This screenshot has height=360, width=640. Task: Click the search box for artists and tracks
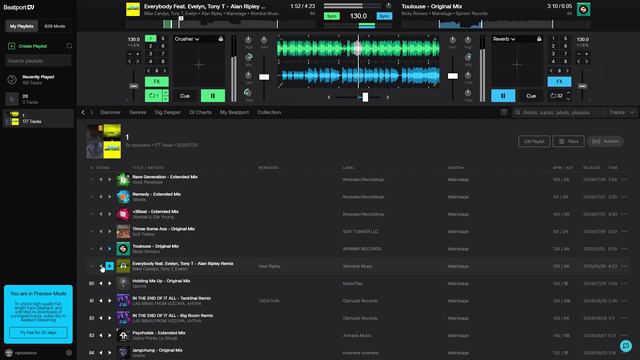coord(559,112)
